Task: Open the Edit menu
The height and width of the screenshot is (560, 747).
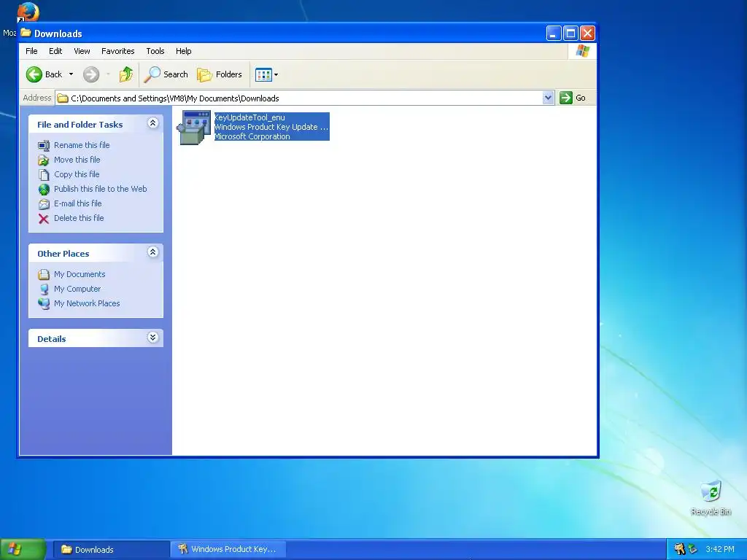Action: 55,51
